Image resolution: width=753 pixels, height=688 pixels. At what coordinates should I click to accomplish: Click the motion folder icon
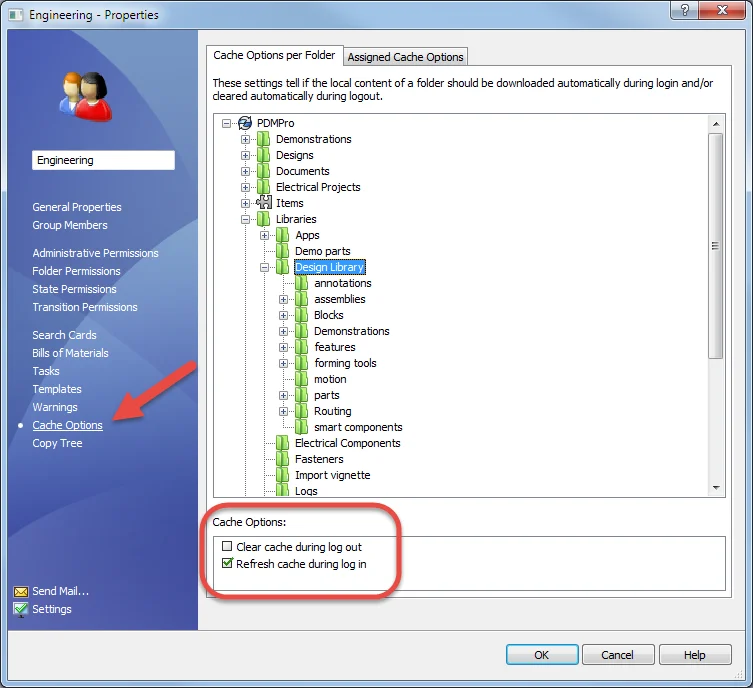click(302, 379)
